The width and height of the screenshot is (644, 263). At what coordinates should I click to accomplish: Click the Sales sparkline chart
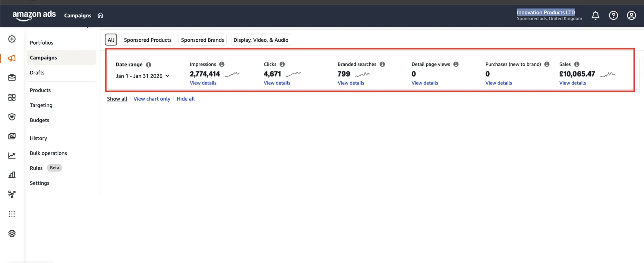(607, 74)
